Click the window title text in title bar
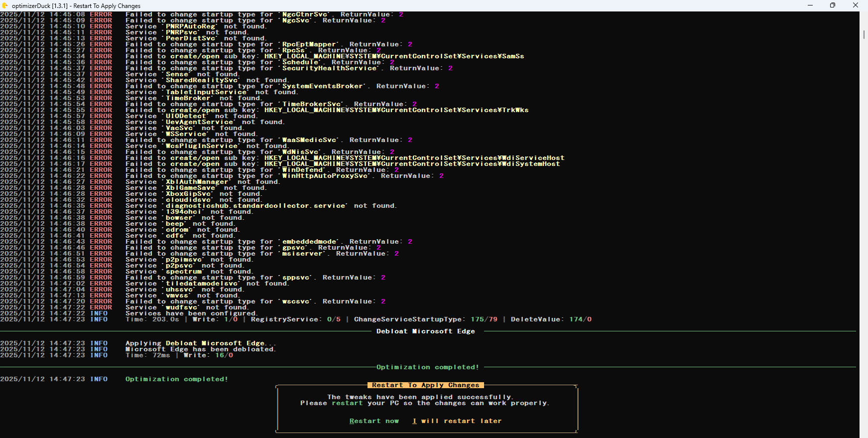This screenshot has height=438, width=868. pos(76,6)
